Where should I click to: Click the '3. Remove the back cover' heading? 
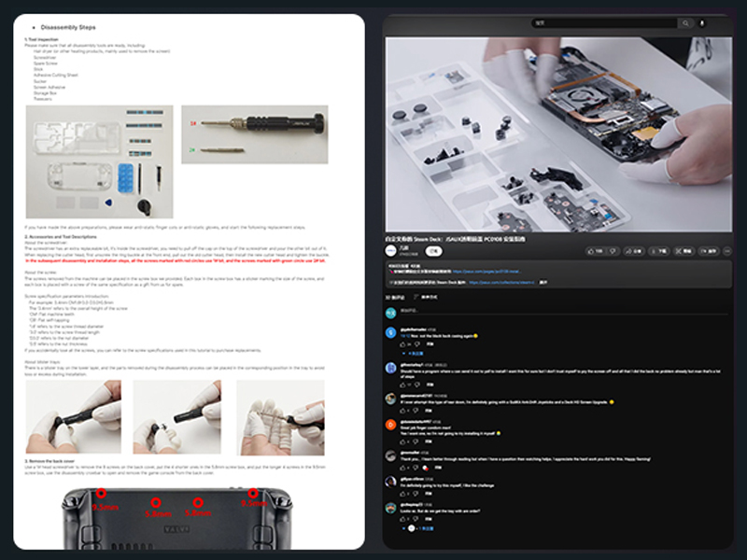coord(49,461)
